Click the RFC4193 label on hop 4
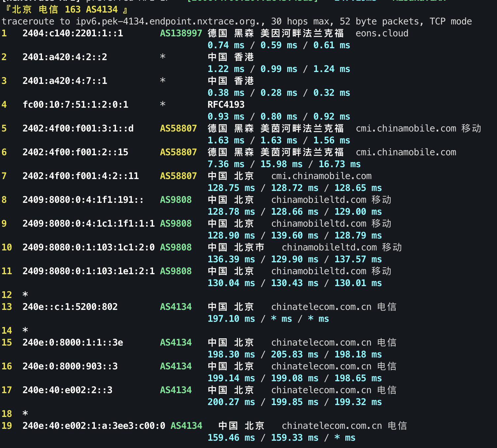Viewport: 497px width, 448px height. pyautogui.click(x=225, y=104)
